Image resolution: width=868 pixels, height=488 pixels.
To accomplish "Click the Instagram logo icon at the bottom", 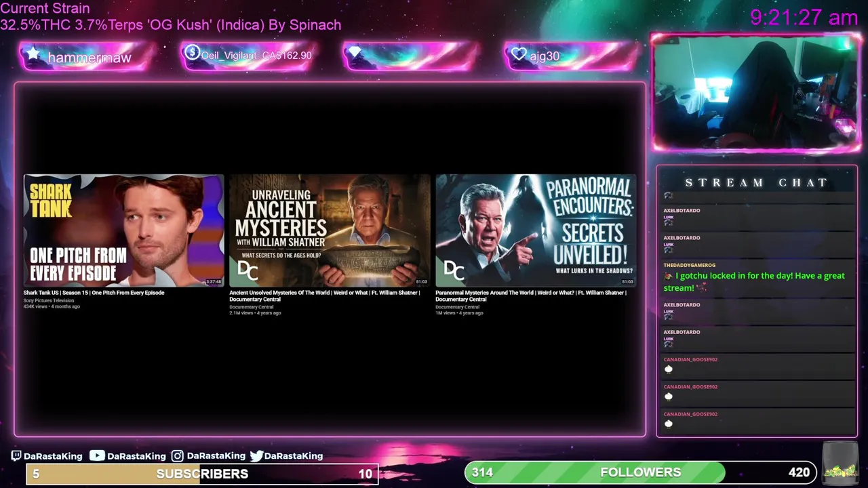I will click(x=177, y=455).
